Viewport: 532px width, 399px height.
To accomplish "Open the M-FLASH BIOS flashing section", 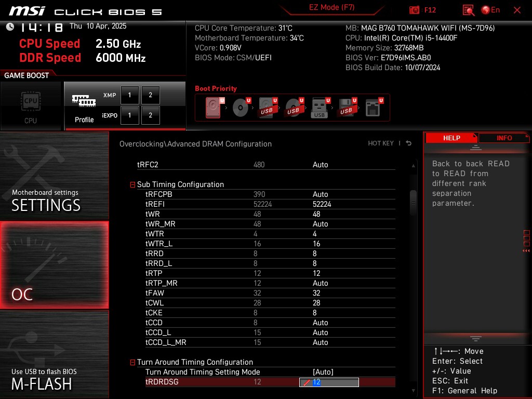I will 54,354.
